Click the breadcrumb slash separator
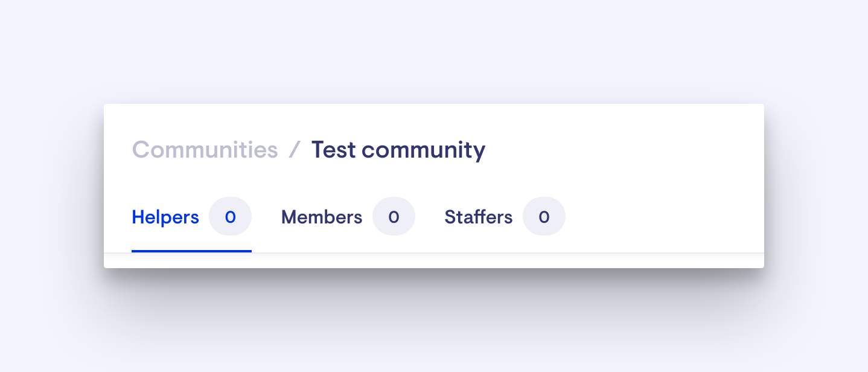This screenshot has width=868, height=372. click(x=295, y=150)
